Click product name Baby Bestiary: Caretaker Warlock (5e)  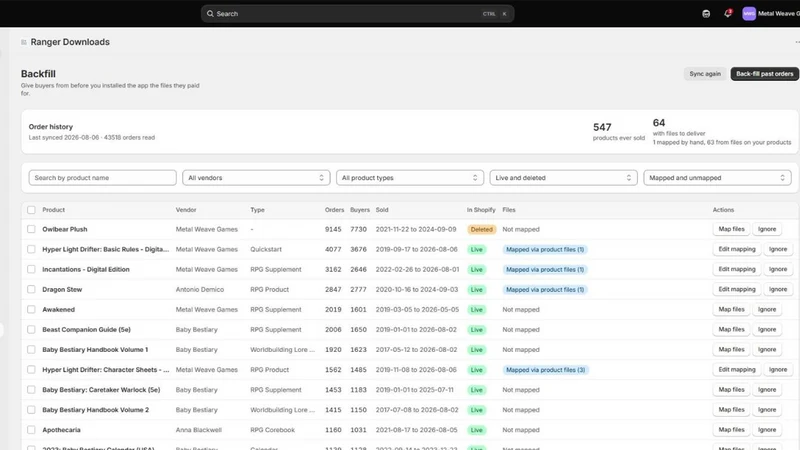point(101,390)
